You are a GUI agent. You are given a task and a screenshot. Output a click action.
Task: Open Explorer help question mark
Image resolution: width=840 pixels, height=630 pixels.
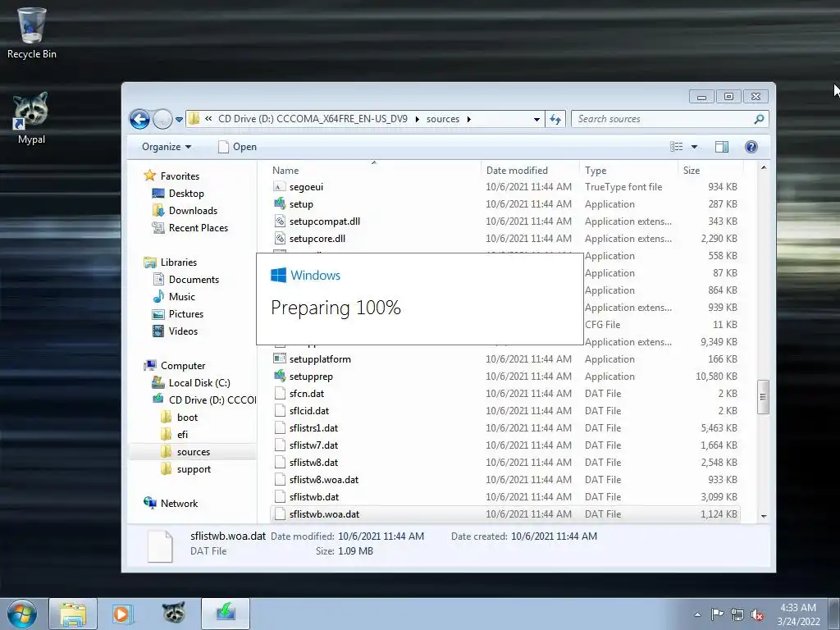click(x=751, y=147)
